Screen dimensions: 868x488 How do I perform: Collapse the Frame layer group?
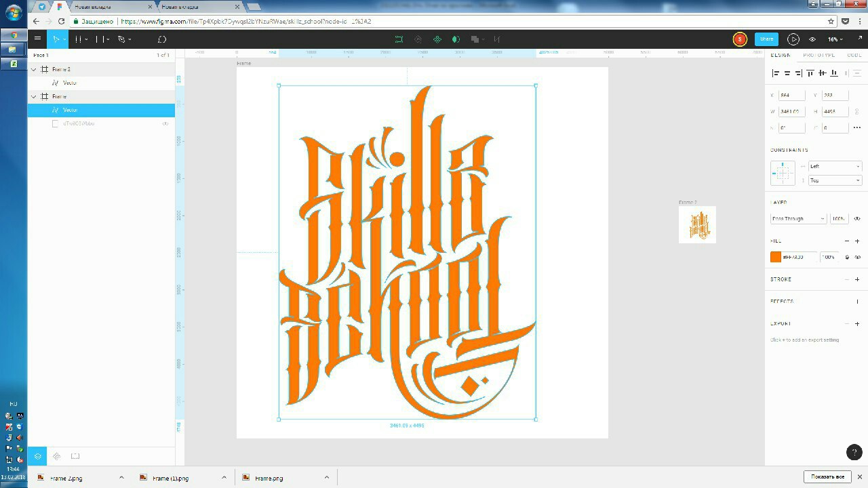[34, 96]
